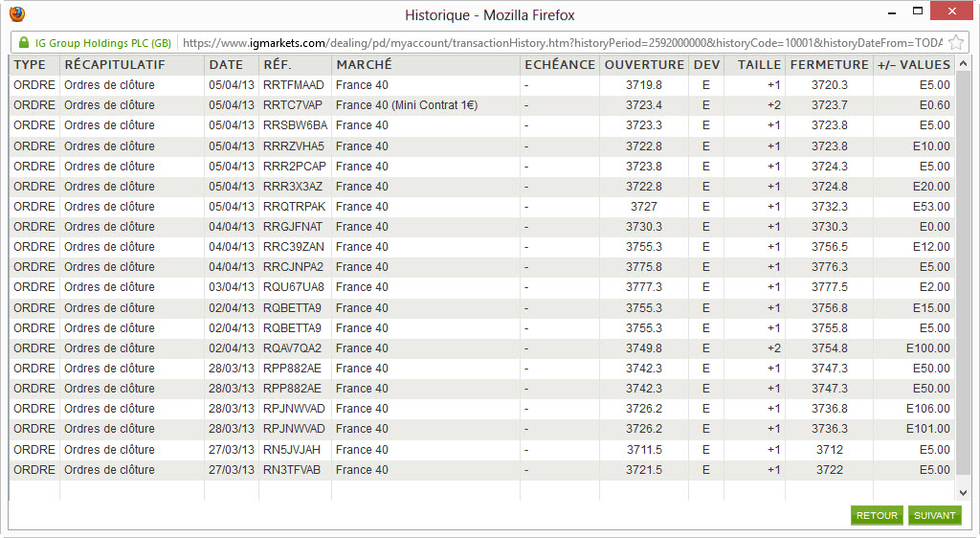Click the URL address field
Image resolution: width=980 pixels, height=538 pixels.
point(563,43)
